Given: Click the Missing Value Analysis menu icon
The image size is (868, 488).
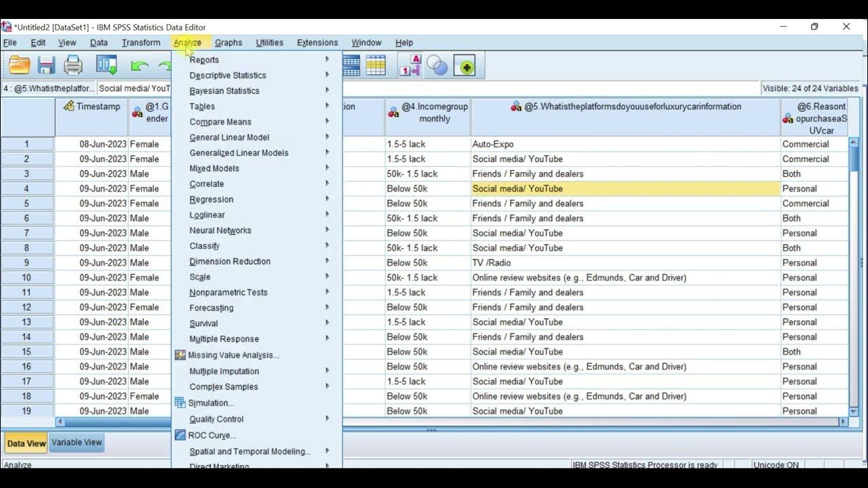Looking at the screenshot, I should pos(180,355).
